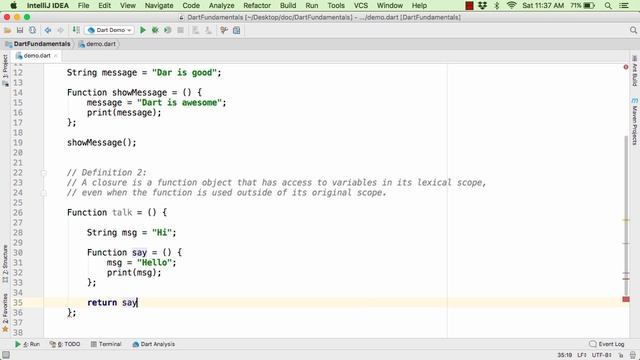640x360 pixels.
Task: Open the Ant Build side panel tab
Action: coord(635,71)
